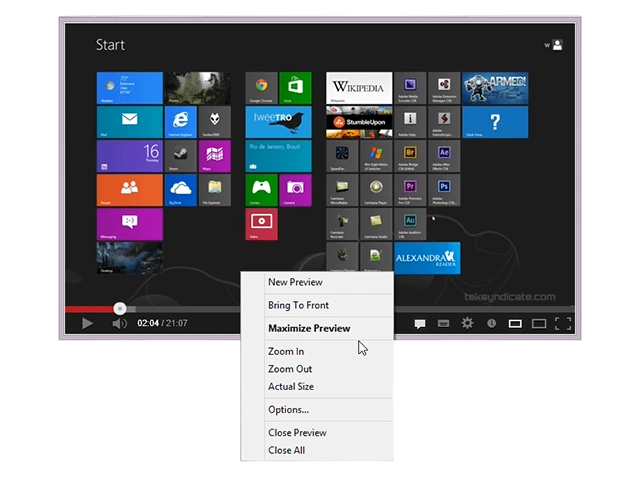Open the blue question mark tile
Screen dimensions: 640x480
[x=495, y=122]
